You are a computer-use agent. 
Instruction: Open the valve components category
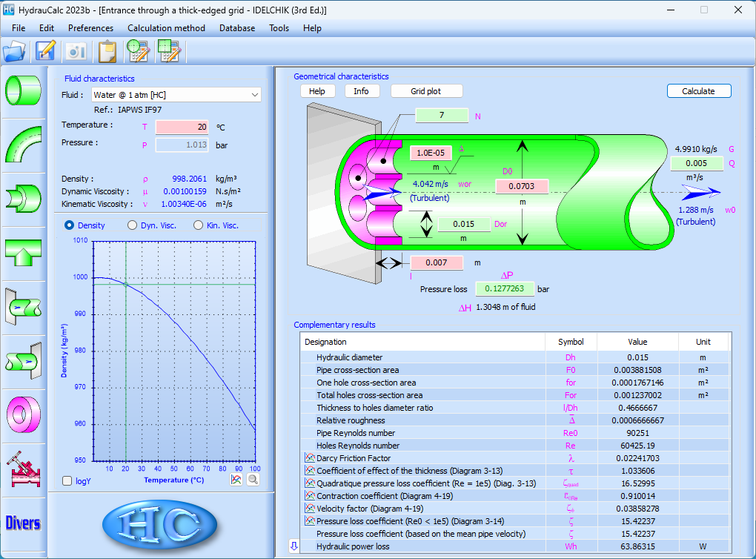coord(23,467)
